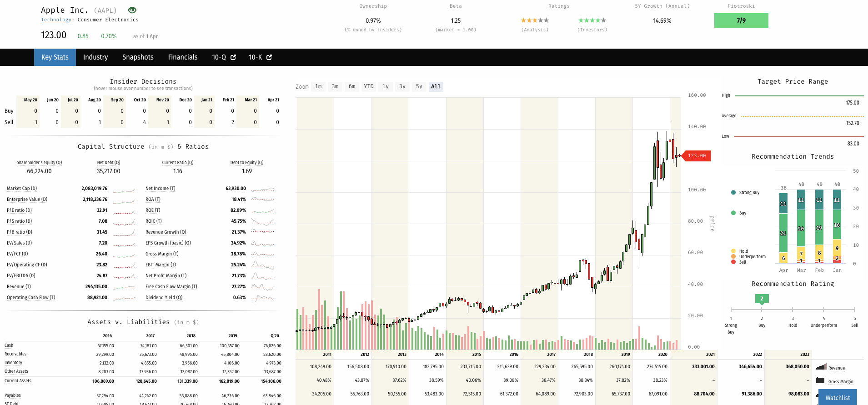
Task: Set chart zoom to 1y
Action: tap(386, 86)
